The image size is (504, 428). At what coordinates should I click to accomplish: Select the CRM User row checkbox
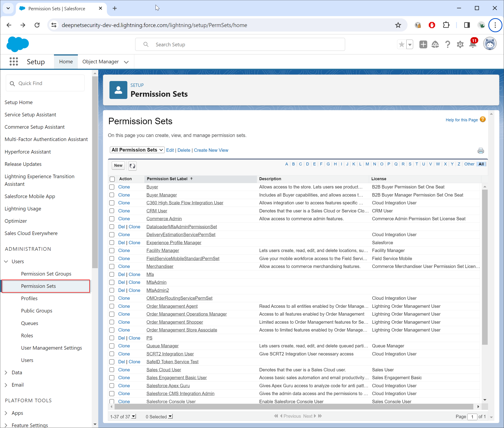click(x=112, y=211)
